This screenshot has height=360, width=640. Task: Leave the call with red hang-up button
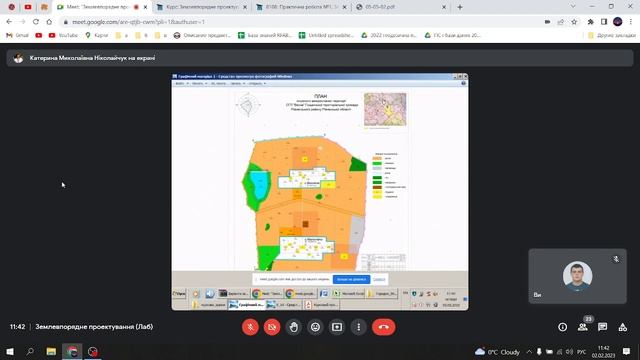pos(384,327)
